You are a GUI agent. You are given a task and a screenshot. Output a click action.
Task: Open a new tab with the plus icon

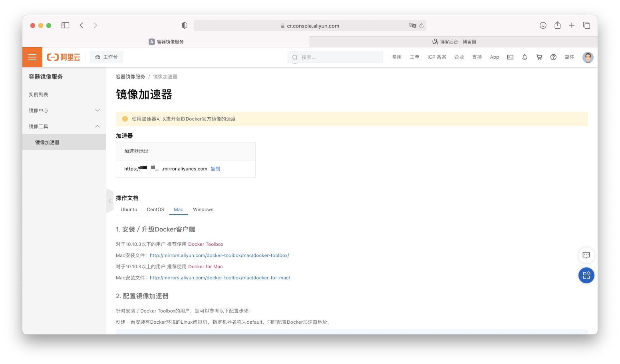[572, 25]
